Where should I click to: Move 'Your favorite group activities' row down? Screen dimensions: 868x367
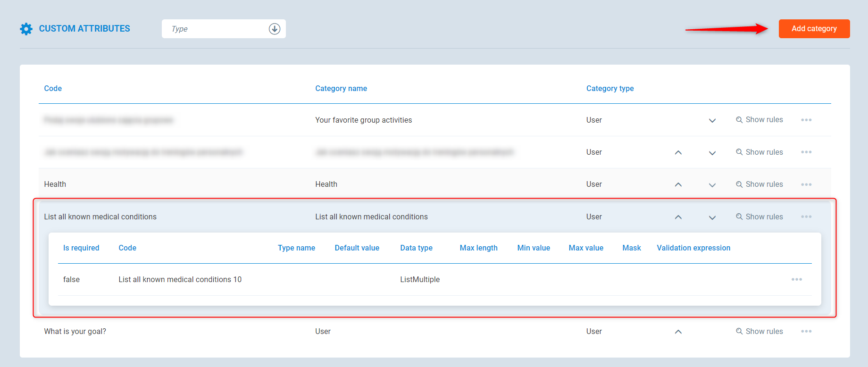712,120
